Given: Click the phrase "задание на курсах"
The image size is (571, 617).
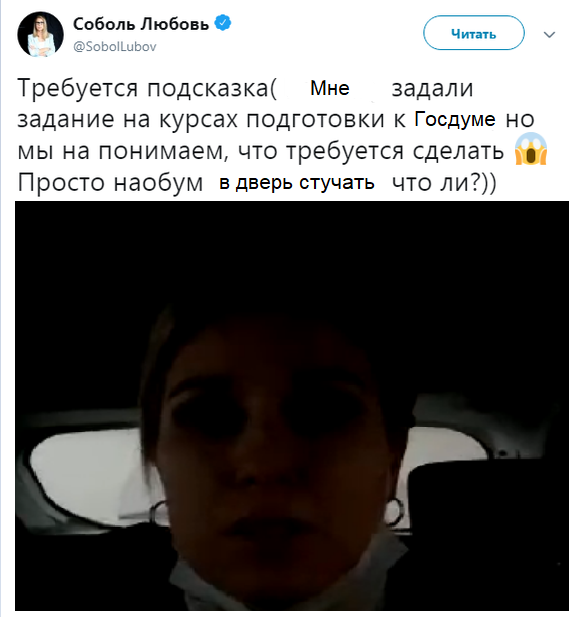Looking at the screenshot, I should (x=128, y=120).
